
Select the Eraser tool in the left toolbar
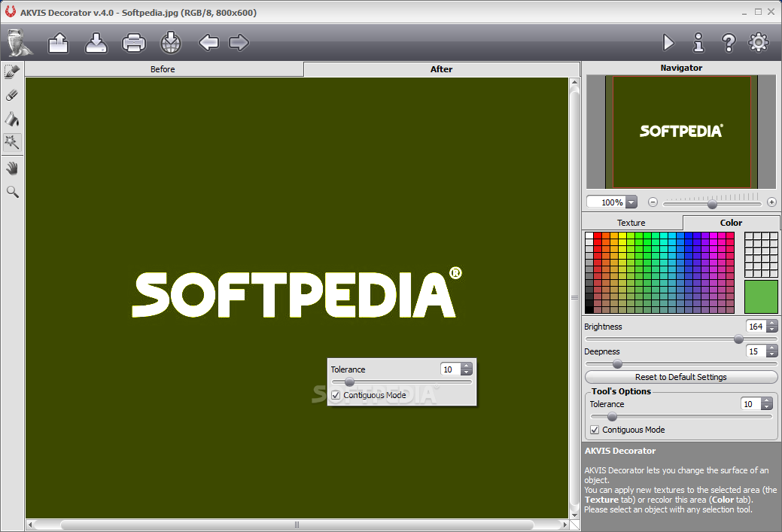(x=12, y=95)
